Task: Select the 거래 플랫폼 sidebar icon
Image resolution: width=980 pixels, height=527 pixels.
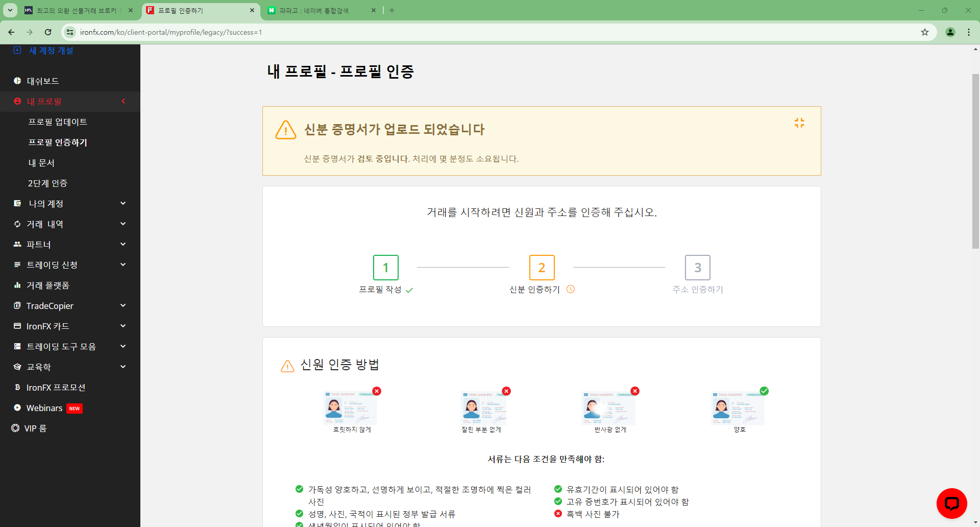Action: pos(17,285)
